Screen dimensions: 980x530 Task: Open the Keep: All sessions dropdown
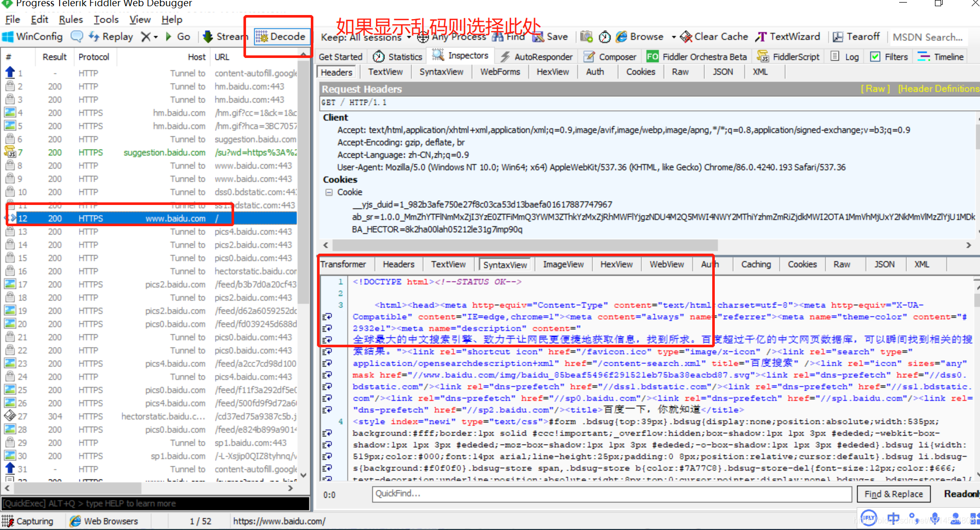coord(366,37)
